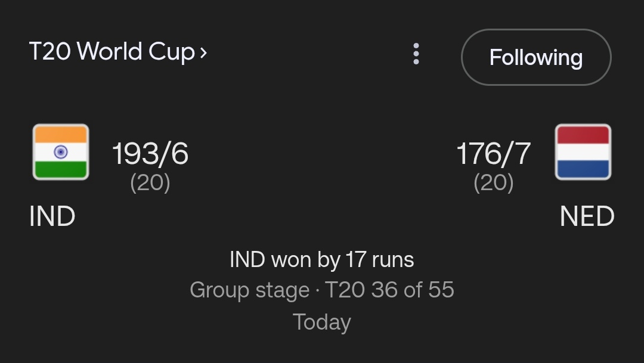Tap the overs count under 176/7

tap(493, 182)
